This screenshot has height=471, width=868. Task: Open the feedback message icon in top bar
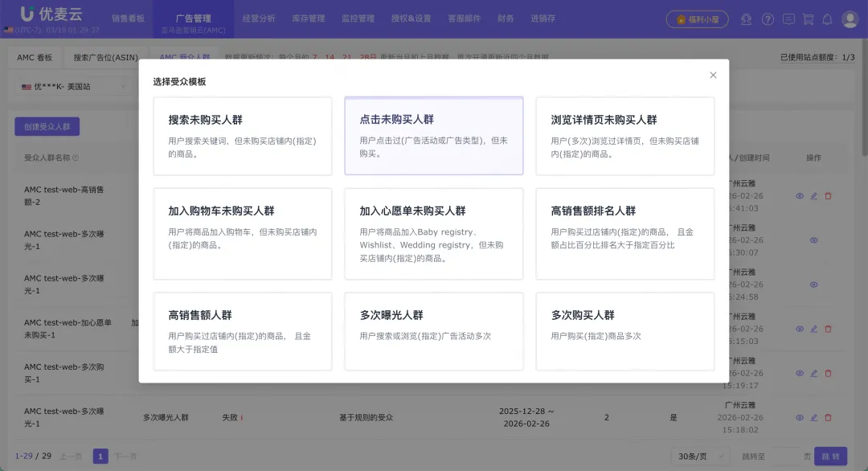click(x=788, y=20)
